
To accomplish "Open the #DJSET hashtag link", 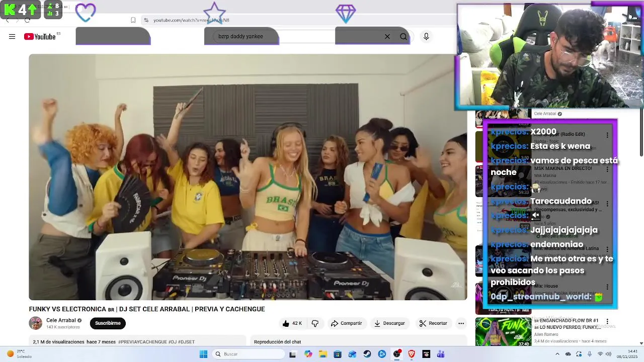I will tap(187, 342).
